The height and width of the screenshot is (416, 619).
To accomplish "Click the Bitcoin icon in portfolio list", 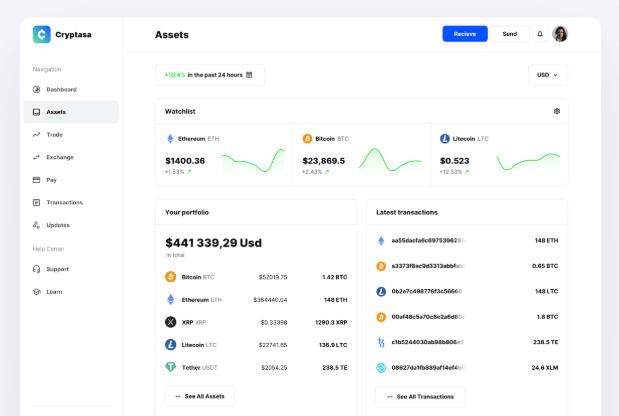I will point(171,277).
